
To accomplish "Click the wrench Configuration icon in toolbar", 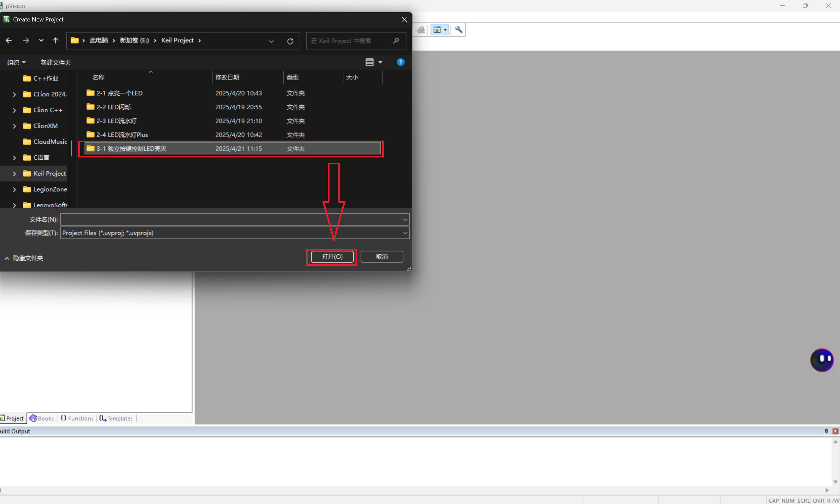I will pos(459,30).
